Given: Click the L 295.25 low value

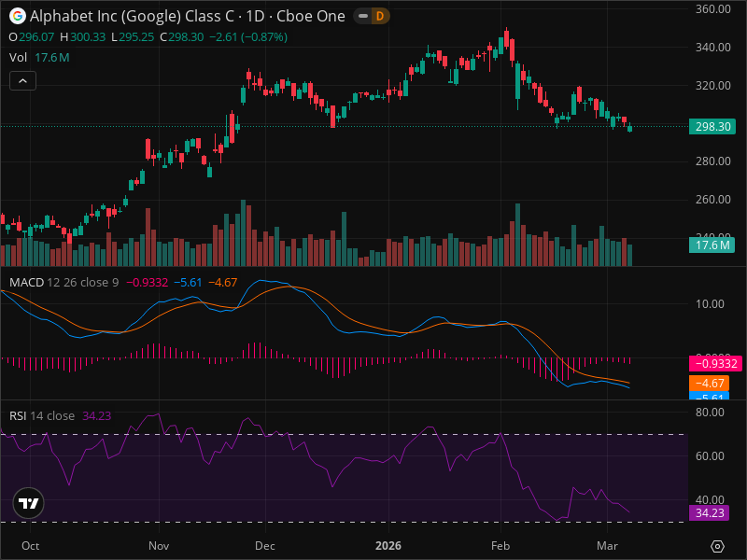Looking at the screenshot, I should click(x=133, y=37).
